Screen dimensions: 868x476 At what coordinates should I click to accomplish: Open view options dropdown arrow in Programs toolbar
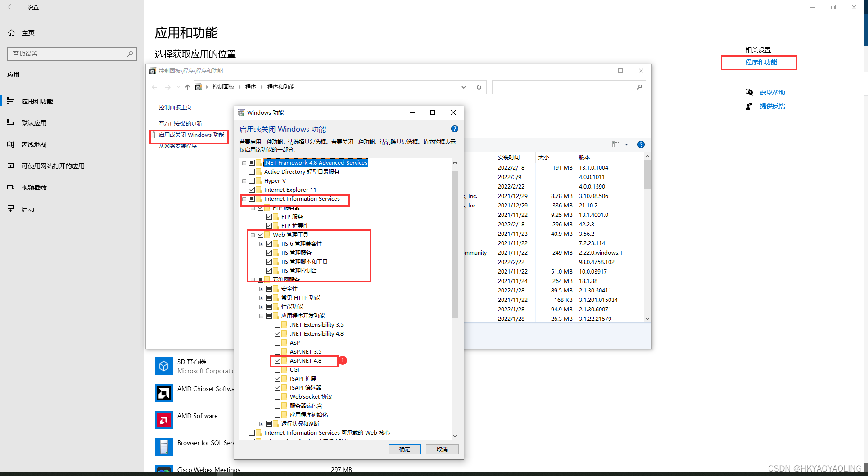[626, 144]
